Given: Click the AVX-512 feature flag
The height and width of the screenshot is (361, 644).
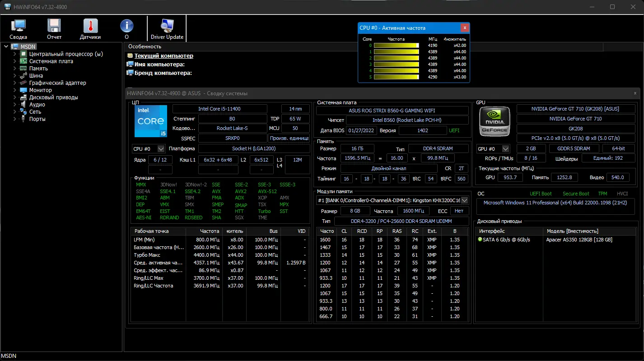Looking at the screenshot, I should pos(266,191).
